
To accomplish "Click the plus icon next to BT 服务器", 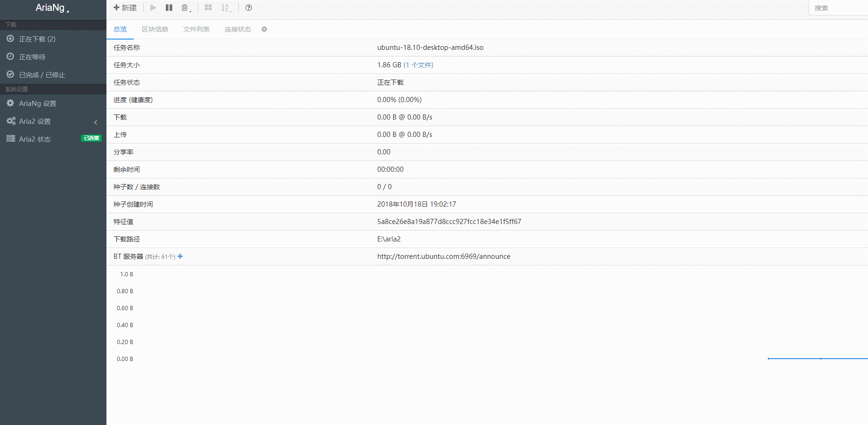I will 180,257.
